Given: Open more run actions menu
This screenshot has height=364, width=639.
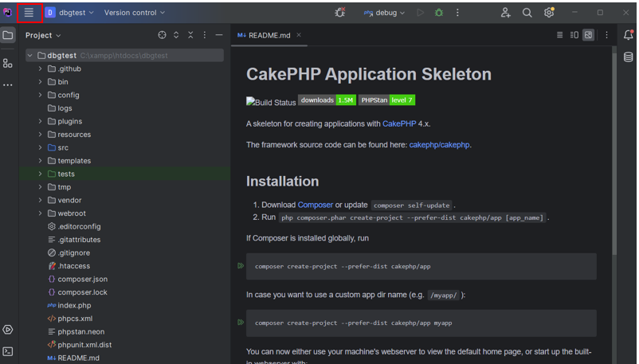Looking at the screenshot, I should [x=457, y=13].
